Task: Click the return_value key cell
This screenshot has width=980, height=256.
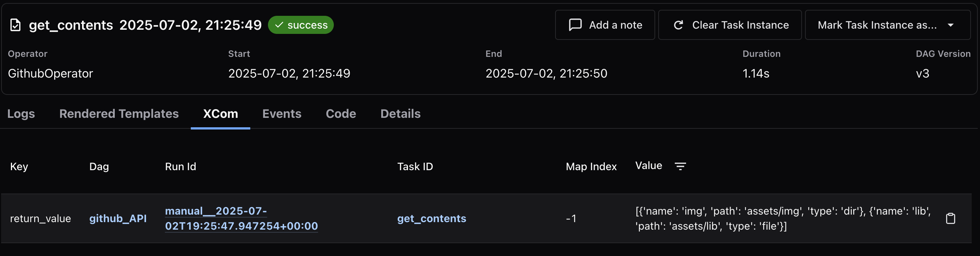Action: pyautogui.click(x=41, y=218)
